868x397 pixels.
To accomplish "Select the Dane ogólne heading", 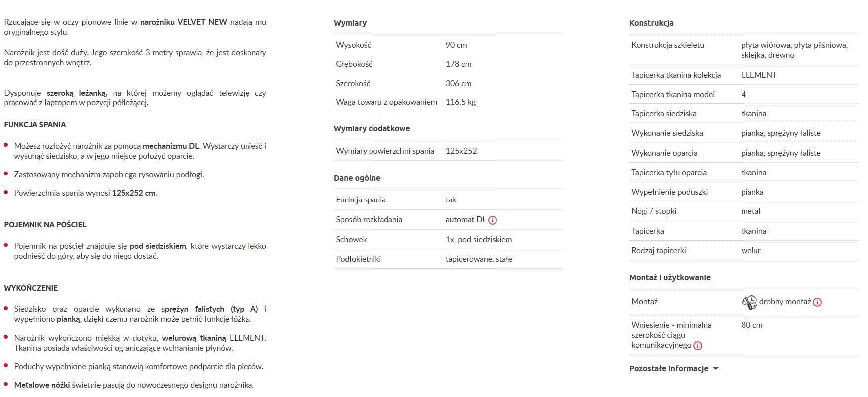I will tap(357, 178).
